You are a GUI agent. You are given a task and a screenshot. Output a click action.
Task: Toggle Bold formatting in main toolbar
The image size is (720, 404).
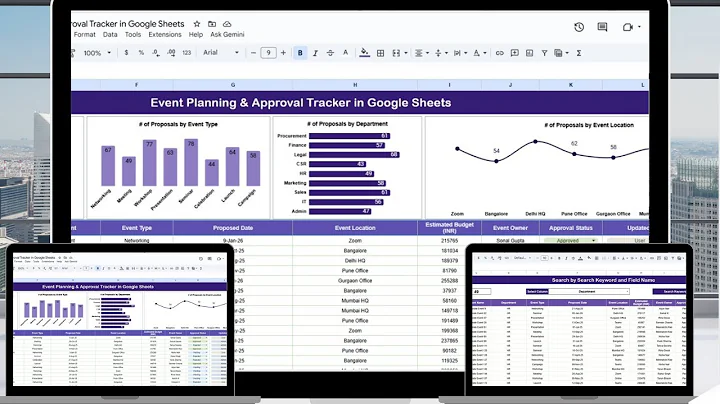pyautogui.click(x=300, y=53)
